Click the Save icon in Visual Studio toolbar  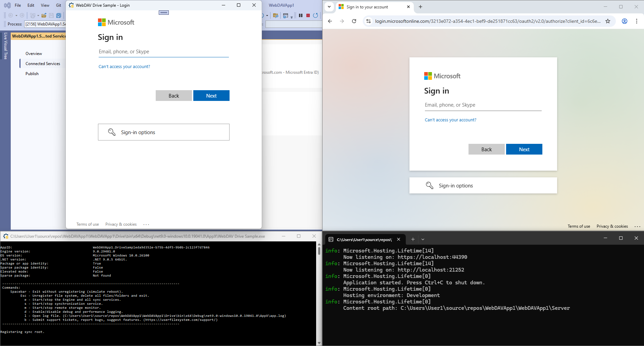click(51, 15)
